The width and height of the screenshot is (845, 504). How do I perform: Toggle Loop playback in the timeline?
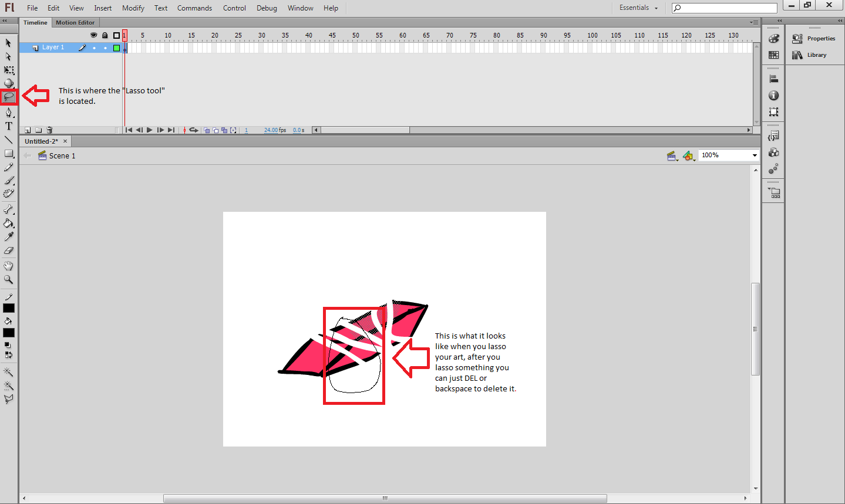click(x=194, y=130)
